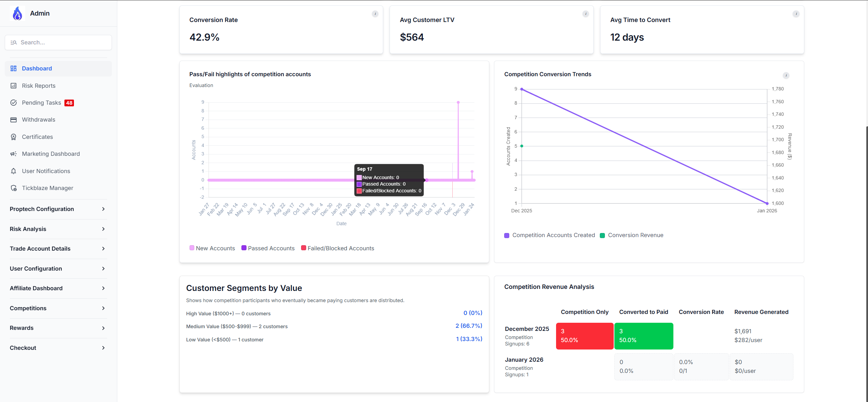Click the Marketing Dashboard megaphone icon
The image size is (868, 402).
[x=14, y=154]
